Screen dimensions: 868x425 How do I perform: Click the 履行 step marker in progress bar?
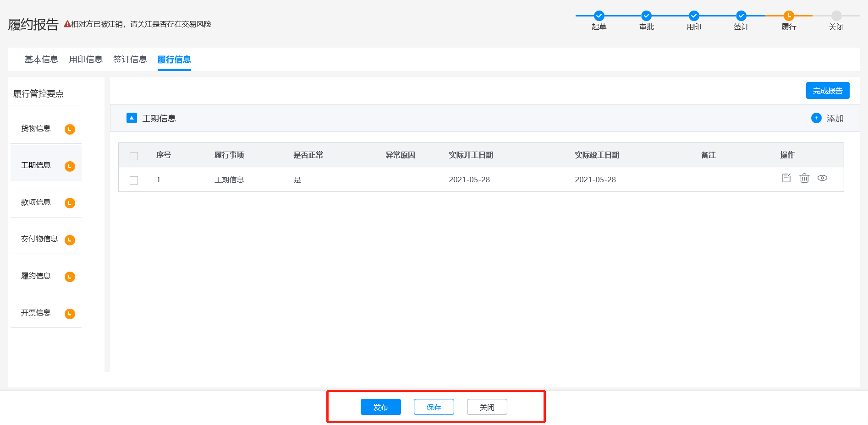pos(789,16)
